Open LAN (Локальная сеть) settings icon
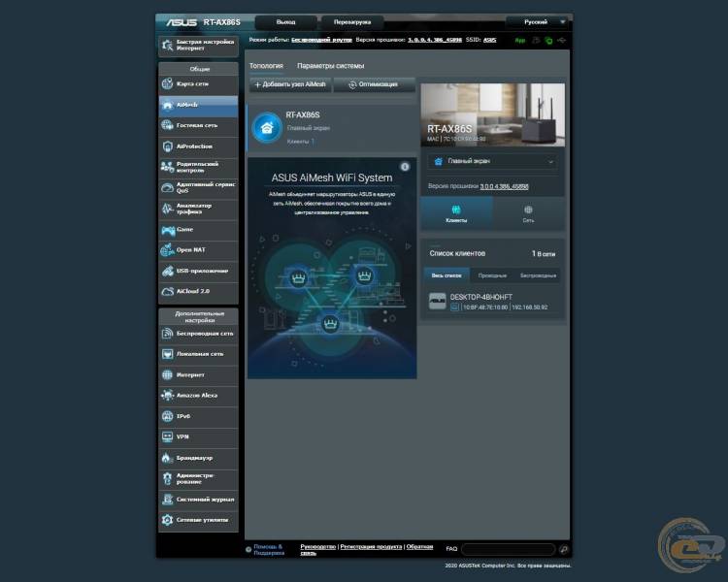 pos(167,354)
